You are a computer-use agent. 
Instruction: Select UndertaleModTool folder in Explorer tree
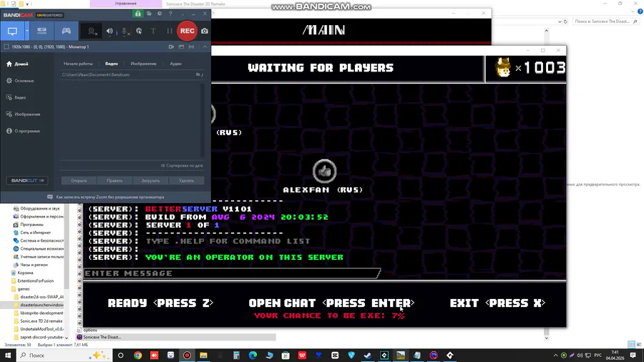[42, 329]
